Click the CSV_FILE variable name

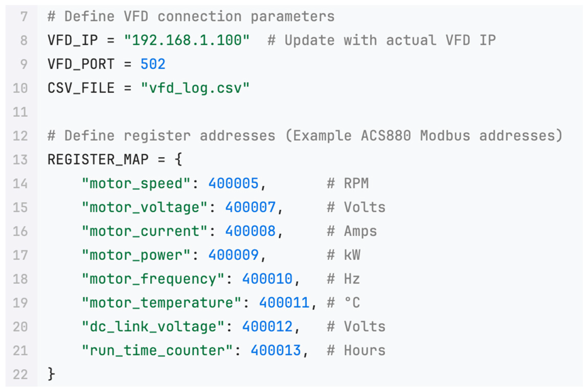(x=81, y=88)
